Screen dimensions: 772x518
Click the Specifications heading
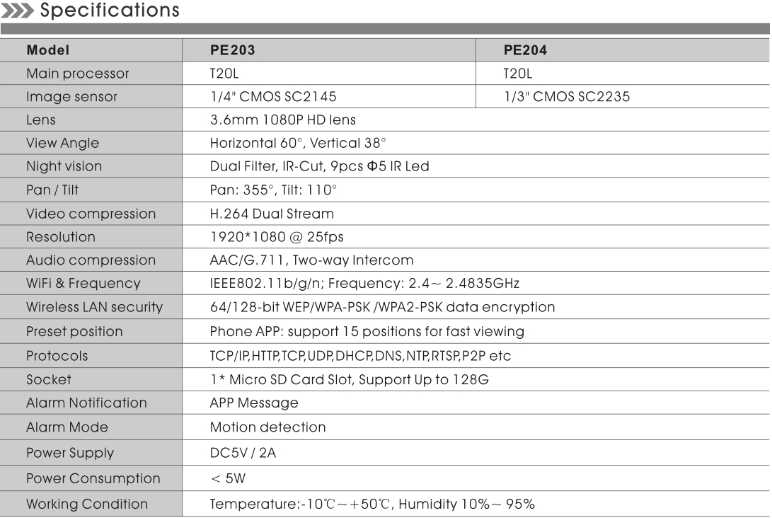110,11
